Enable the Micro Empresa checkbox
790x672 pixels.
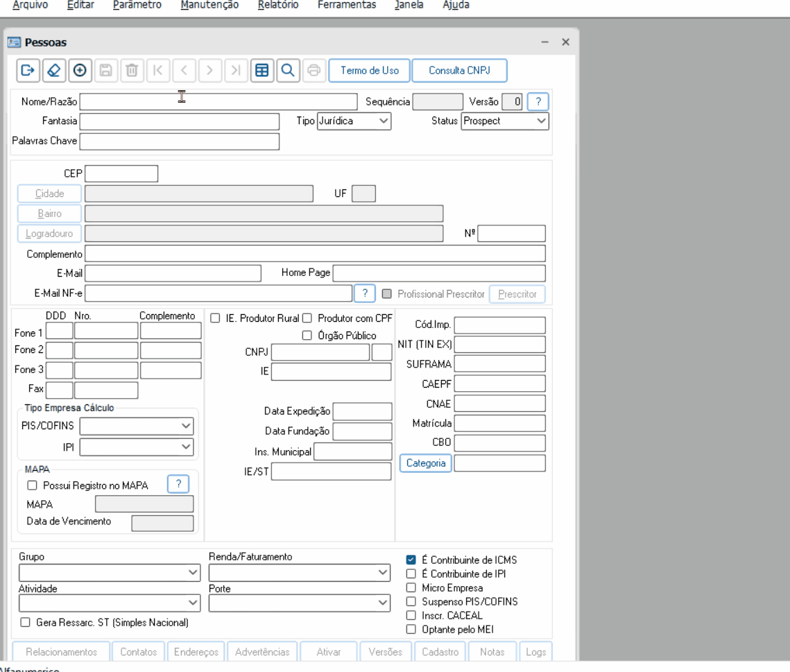411,588
